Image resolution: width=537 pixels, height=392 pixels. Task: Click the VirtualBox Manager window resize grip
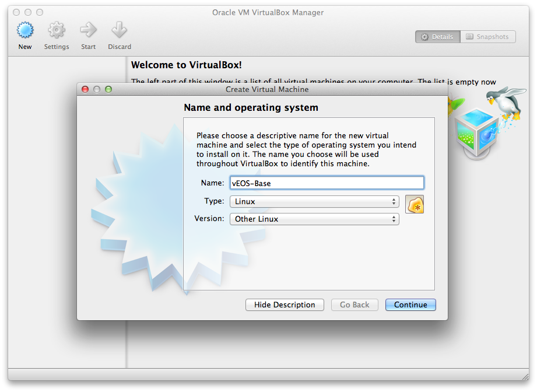525,377
